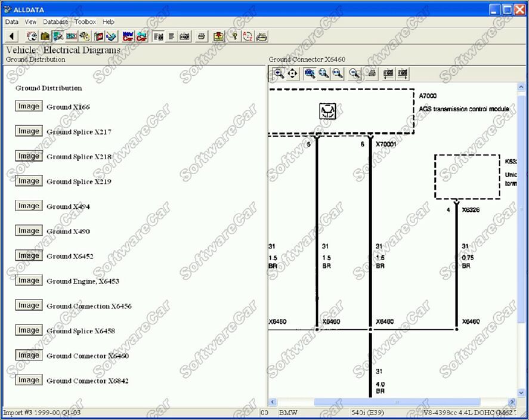Click Image button for Ground Engine, X6453
The height and width of the screenshot is (420, 529).
click(x=29, y=280)
